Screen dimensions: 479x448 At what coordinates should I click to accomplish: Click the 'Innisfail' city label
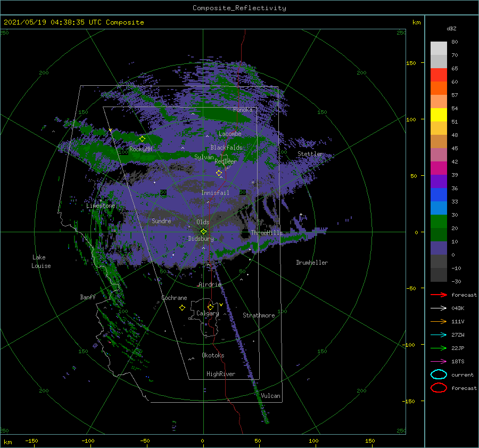click(215, 193)
